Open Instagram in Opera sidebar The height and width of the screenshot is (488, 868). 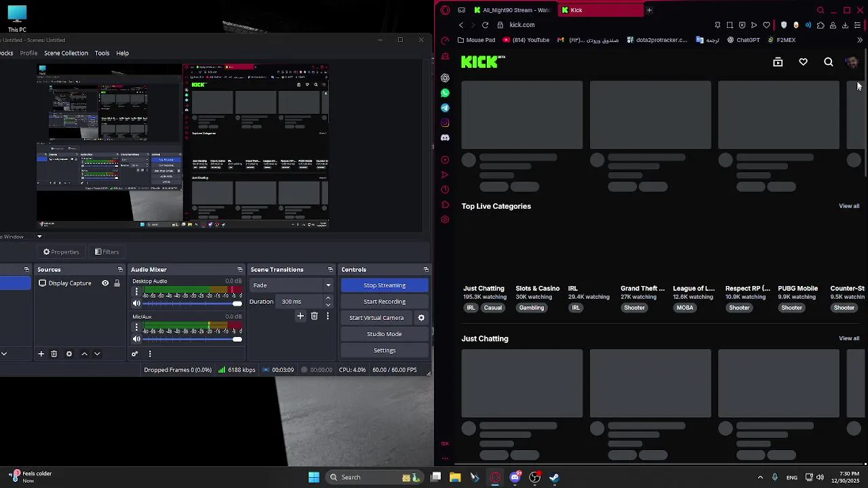445,123
